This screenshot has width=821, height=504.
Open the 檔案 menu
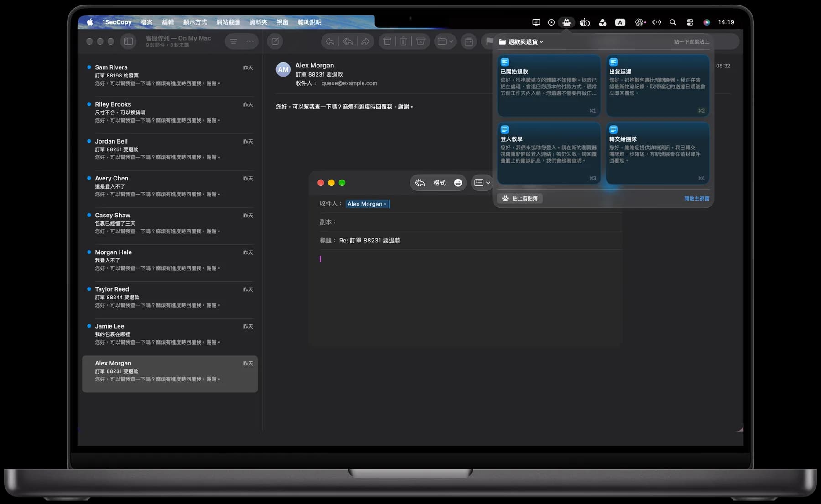pos(147,22)
